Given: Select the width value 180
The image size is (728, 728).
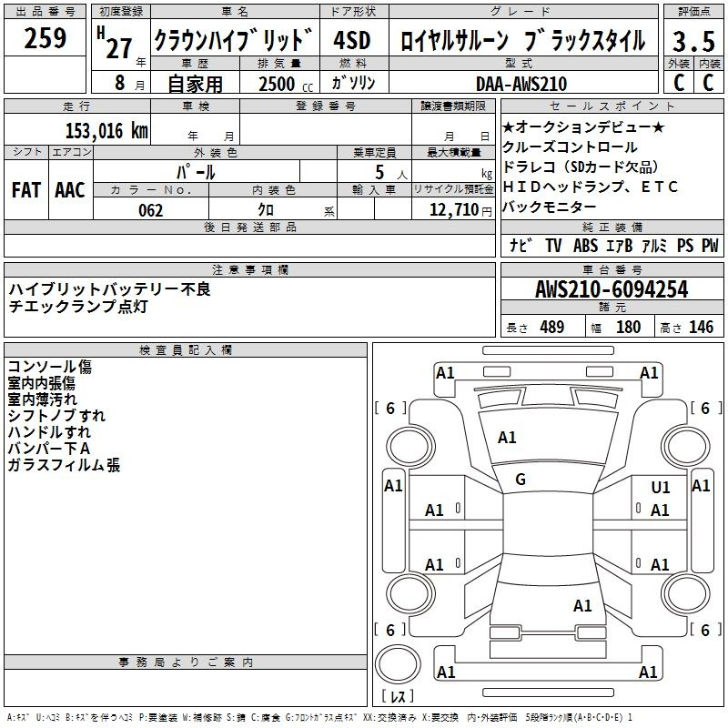Looking at the screenshot, I should point(628,328).
